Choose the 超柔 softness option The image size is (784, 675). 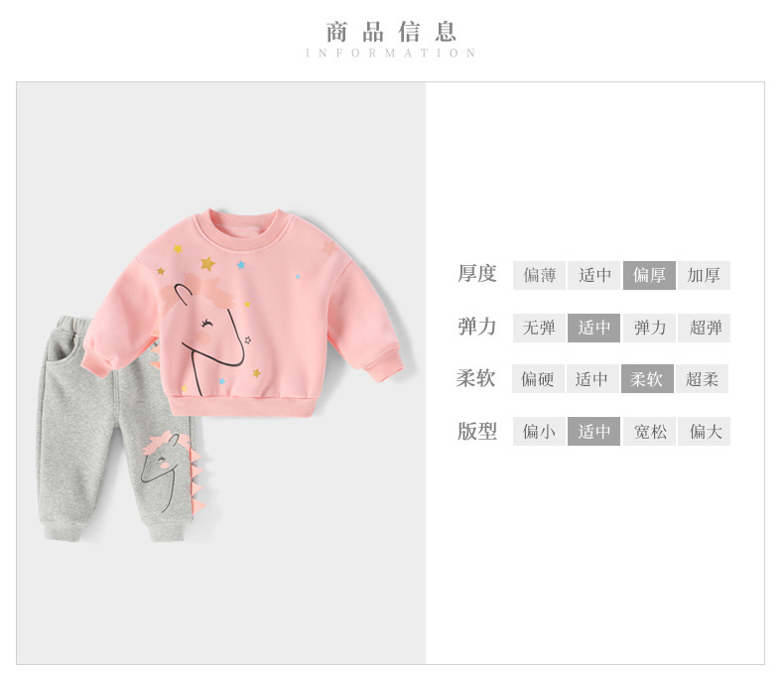coord(702,379)
